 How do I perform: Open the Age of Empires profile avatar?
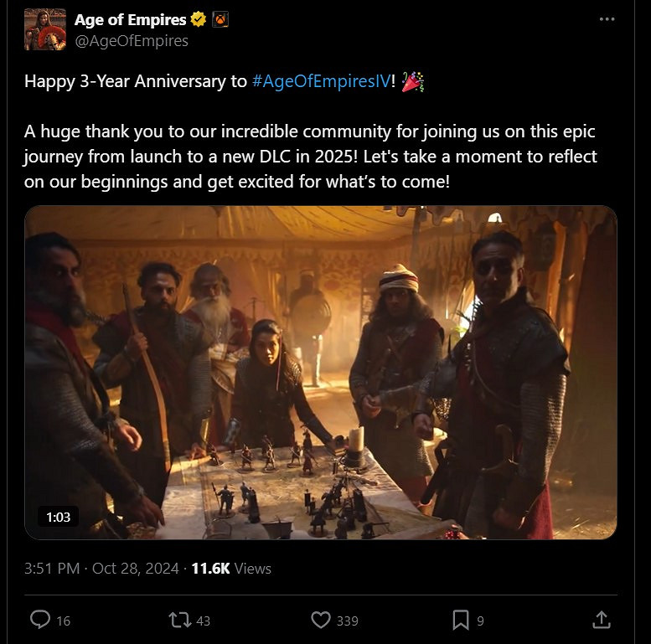(x=44, y=29)
